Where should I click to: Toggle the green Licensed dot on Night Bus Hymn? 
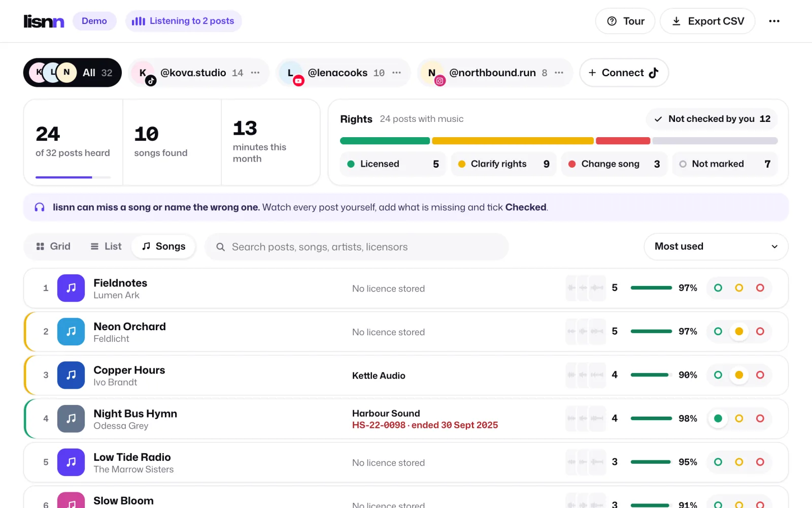(718, 419)
